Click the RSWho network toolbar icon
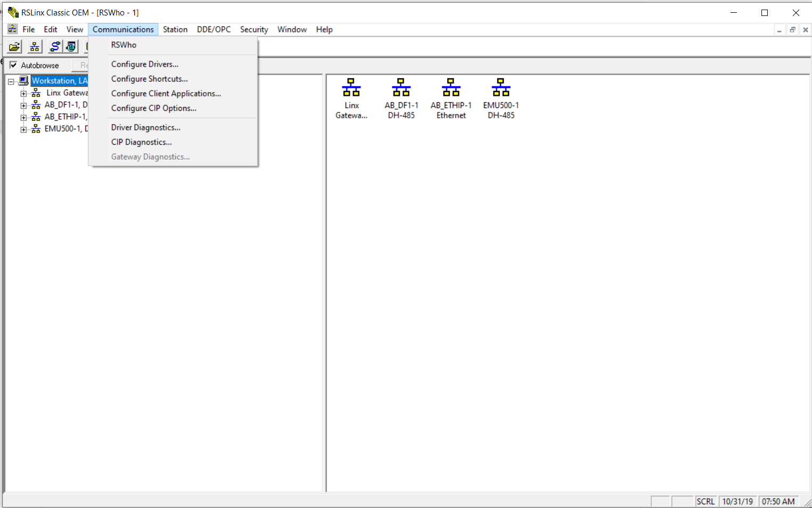 pyautogui.click(x=35, y=47)
